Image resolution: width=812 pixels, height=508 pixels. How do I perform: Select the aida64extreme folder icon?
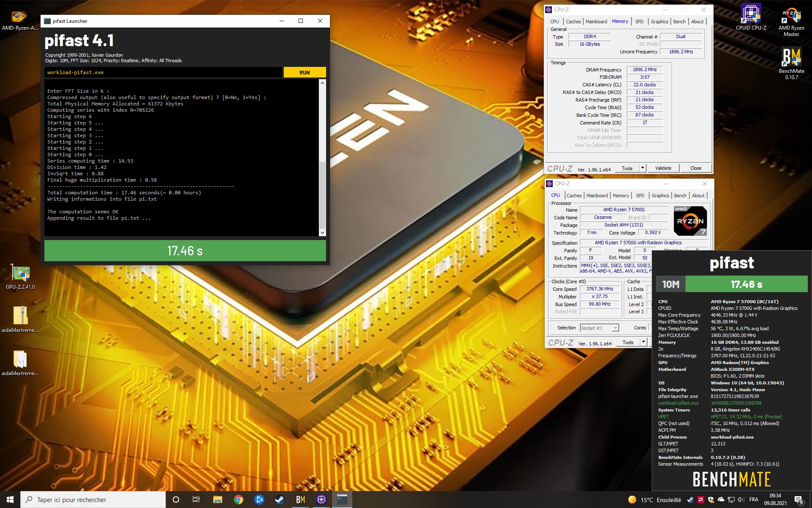pyautogui.click(x=20, y=363)
